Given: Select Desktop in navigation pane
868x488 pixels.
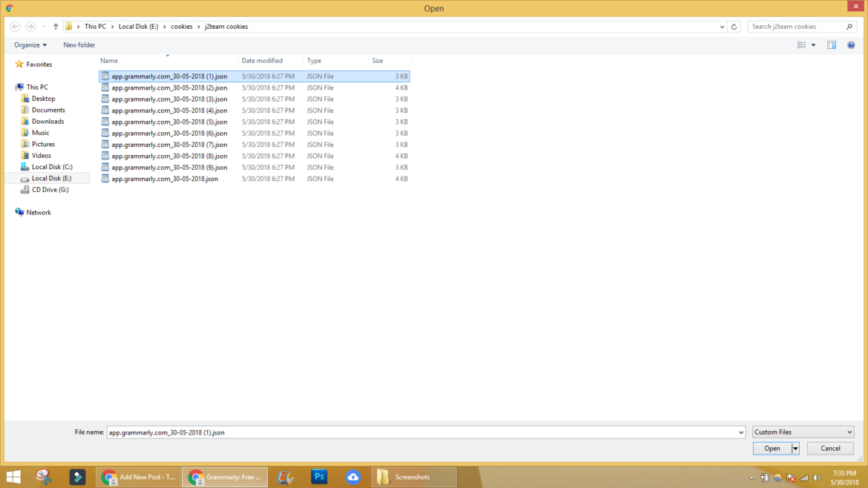Looking at the screenshot, I should pyautogui.click(x=43, y=99).
